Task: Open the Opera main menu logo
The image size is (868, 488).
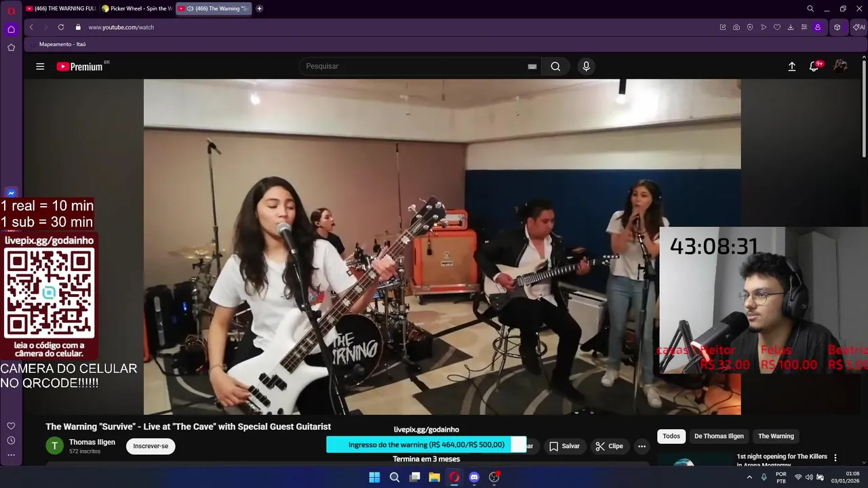Action: point(11,11)
